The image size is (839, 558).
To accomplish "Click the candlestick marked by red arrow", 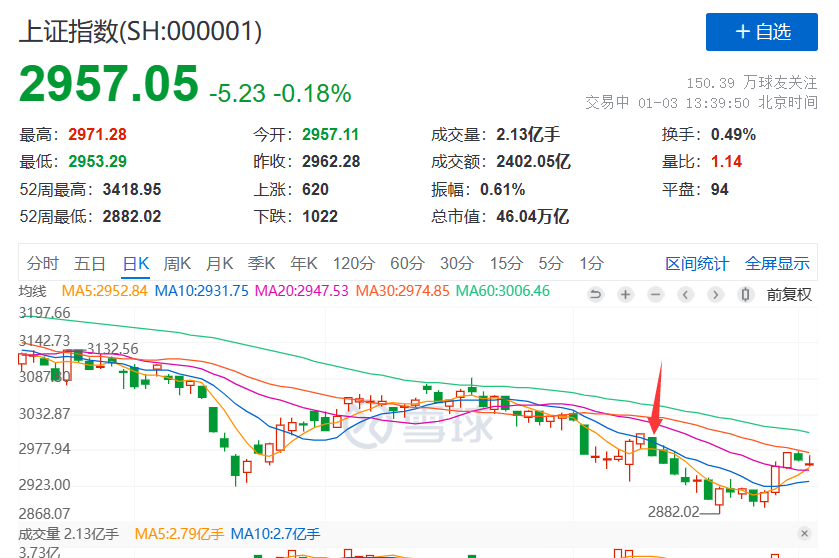I will pyautogui.click(x=652, y=446).
